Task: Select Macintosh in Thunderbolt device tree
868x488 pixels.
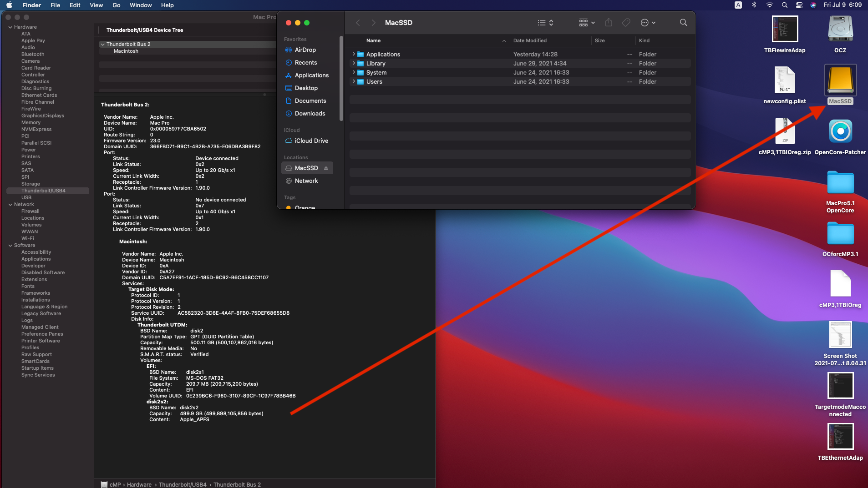Action: 126,51
